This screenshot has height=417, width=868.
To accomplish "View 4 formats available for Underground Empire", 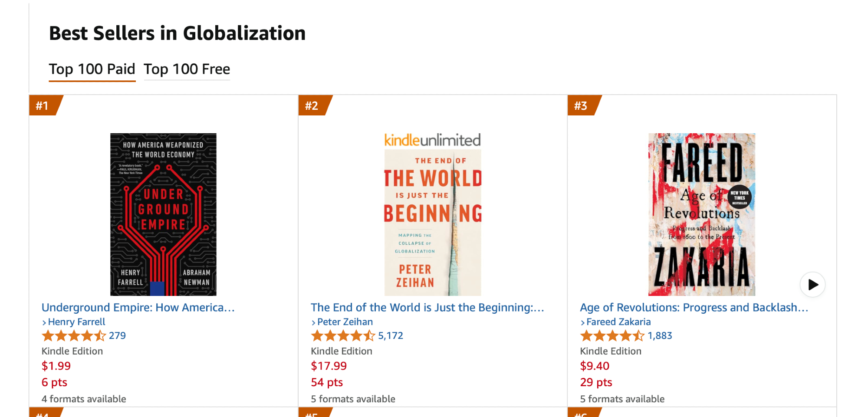I will (84, 399).
